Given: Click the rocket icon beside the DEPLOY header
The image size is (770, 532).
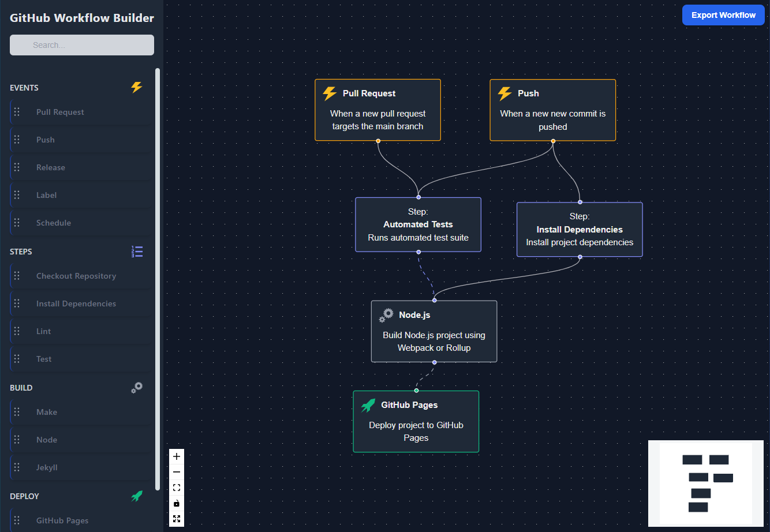Looking at the screenshot, I should [137, 496].
